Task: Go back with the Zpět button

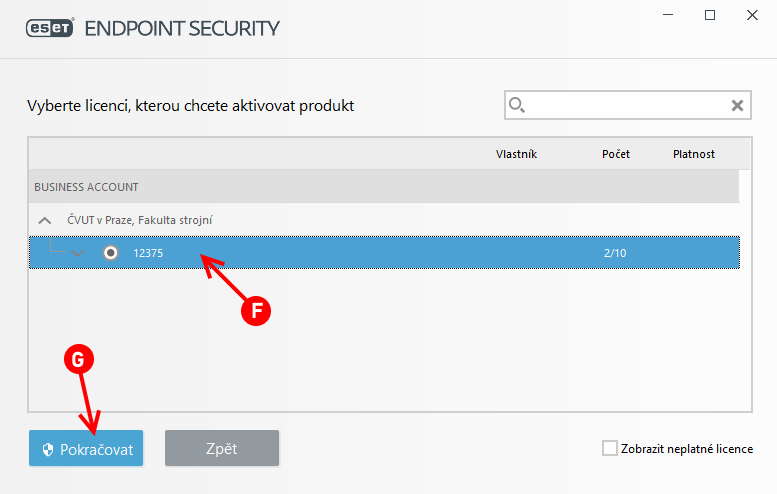Action: click(x=222, y=448)
